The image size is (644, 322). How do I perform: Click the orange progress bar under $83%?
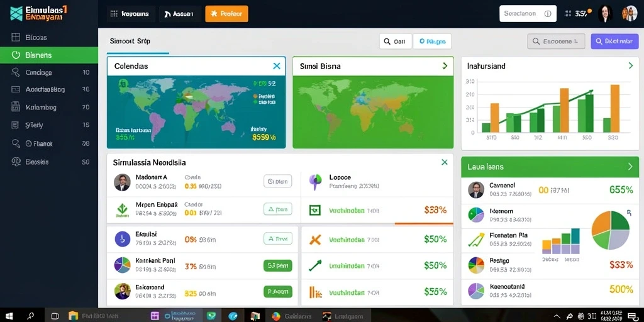(x=424, y=223)
